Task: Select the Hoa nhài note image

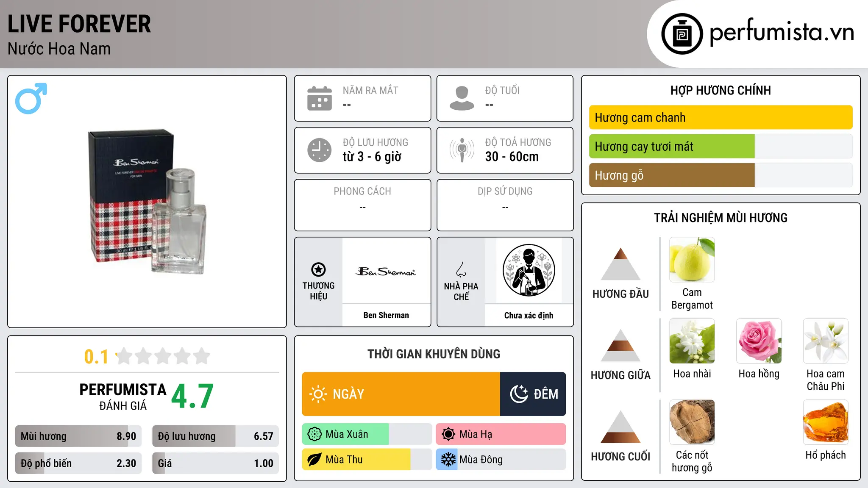Action: tap(692, 341)
